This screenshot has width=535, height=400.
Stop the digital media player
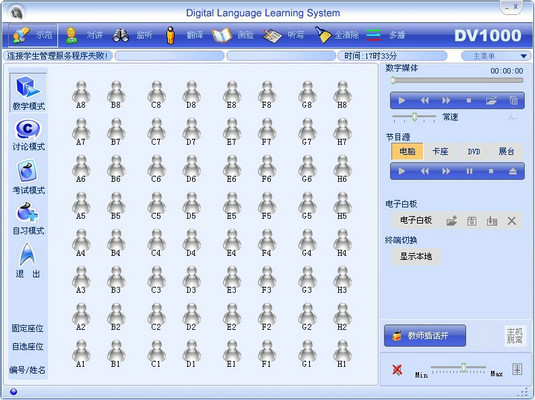click(469, 101)
